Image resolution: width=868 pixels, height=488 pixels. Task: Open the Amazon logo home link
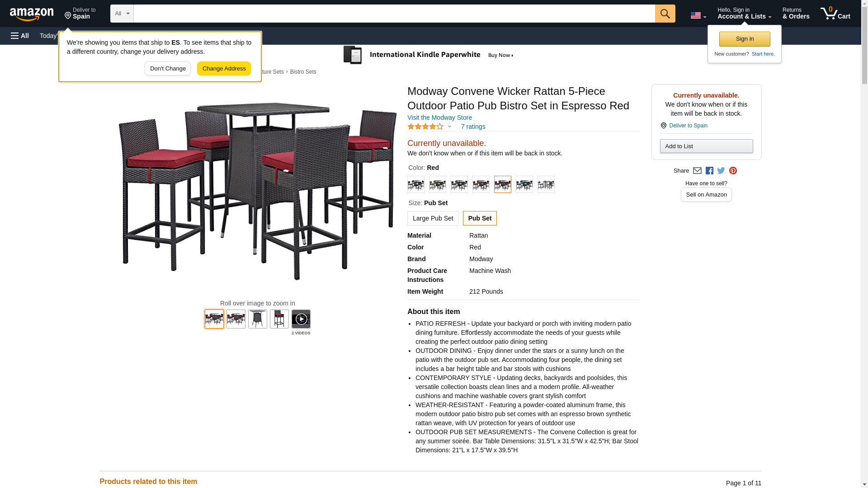pos(32,14)
